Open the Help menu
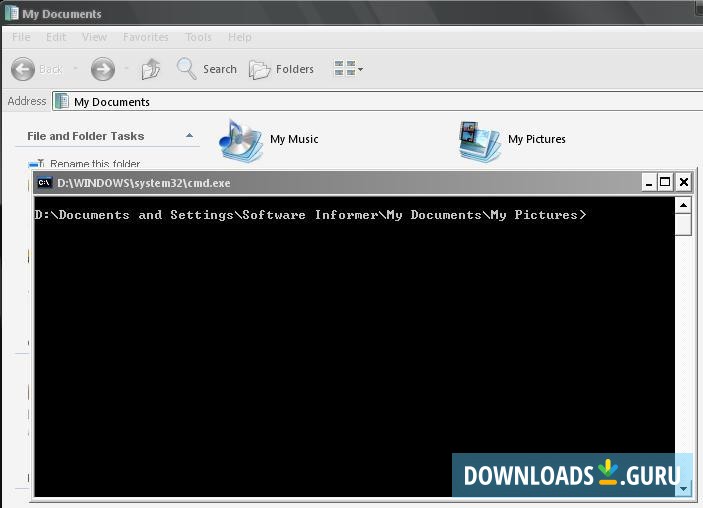 tap(239, 37)
